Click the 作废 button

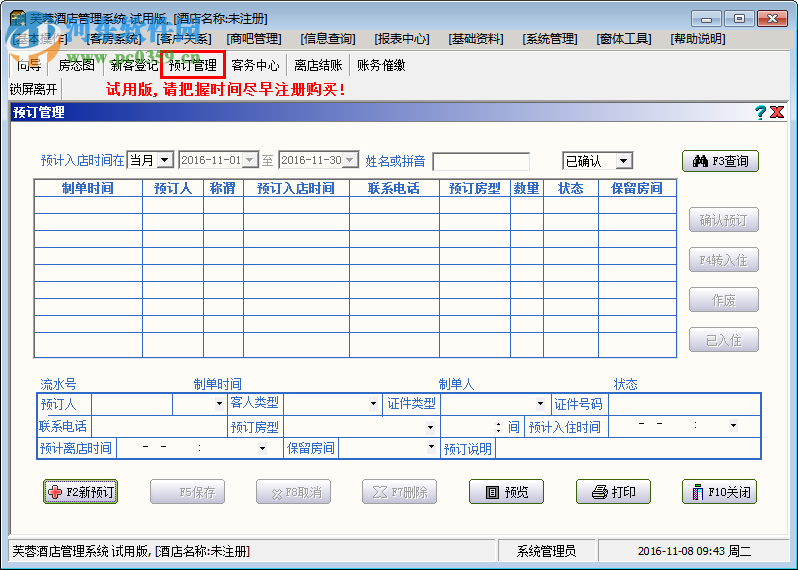point(724,300)
